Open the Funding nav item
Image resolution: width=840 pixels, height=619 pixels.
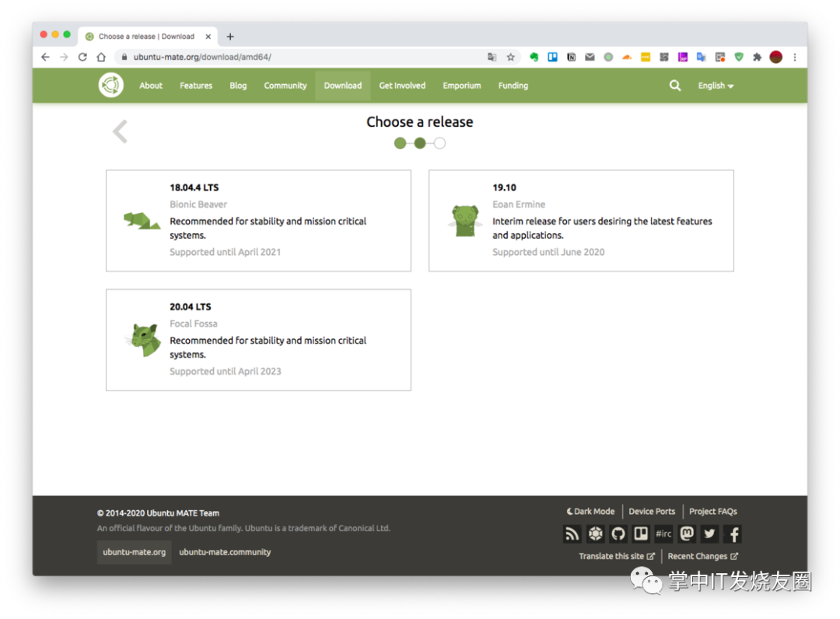(513, 86)
